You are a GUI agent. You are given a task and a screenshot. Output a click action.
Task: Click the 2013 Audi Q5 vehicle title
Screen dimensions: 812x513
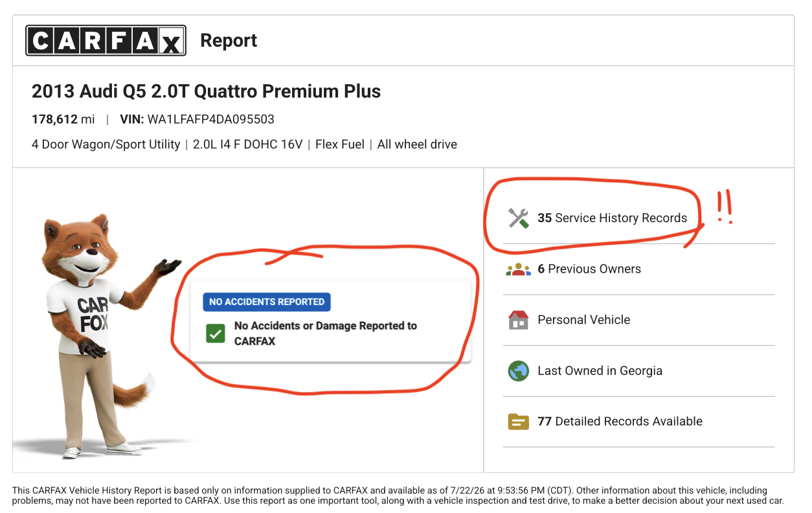206,91
